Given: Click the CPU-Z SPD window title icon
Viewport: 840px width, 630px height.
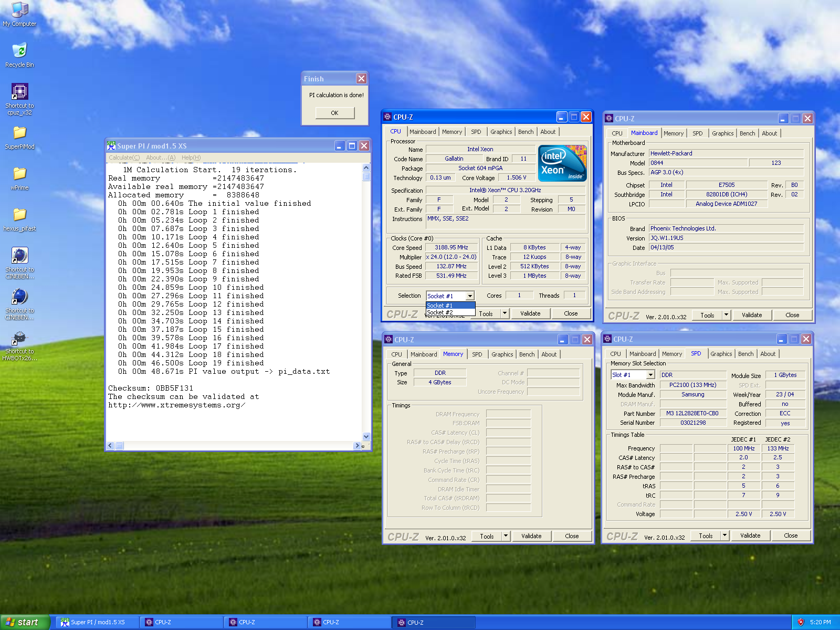Looking at the screenshot, I should [x=607, y=339].
